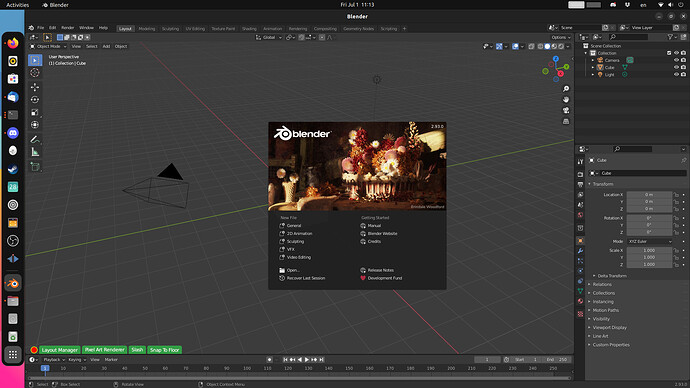Open the Global transform orientation dropdown
Screen dimensions: 690x388
tap(268, 37)
